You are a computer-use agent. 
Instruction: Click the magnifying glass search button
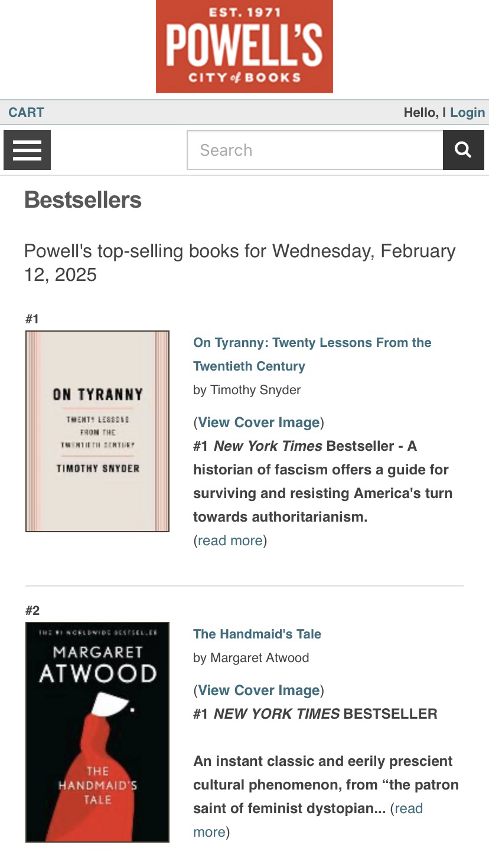[463, 150]
